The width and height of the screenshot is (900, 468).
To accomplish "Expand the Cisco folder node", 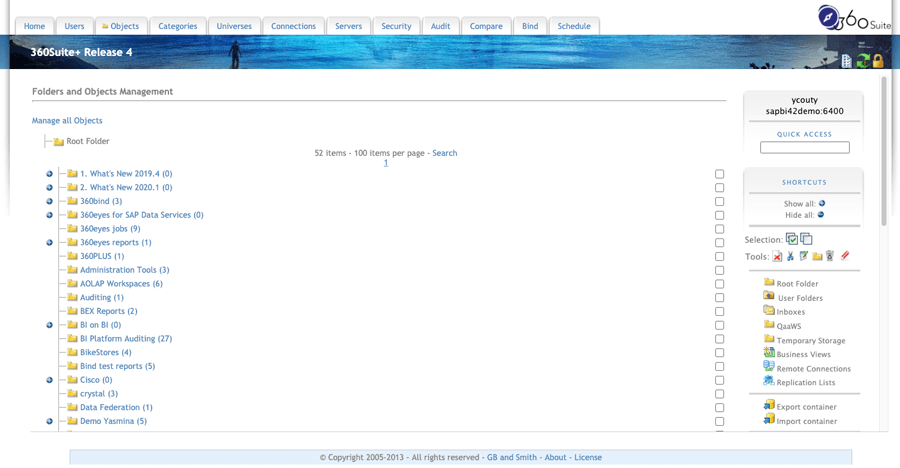I will coord(49,380).
